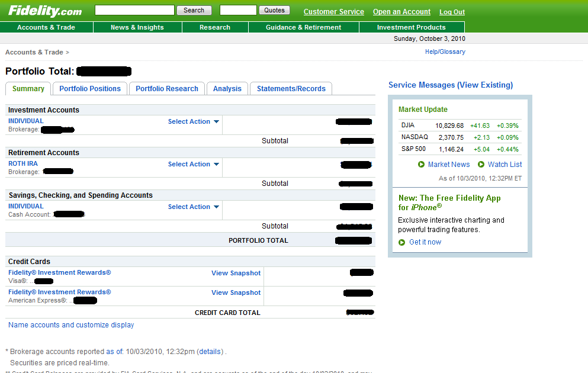588x373 pixels.
Task: Open the details link in the footnote
Action: [210, 352]
